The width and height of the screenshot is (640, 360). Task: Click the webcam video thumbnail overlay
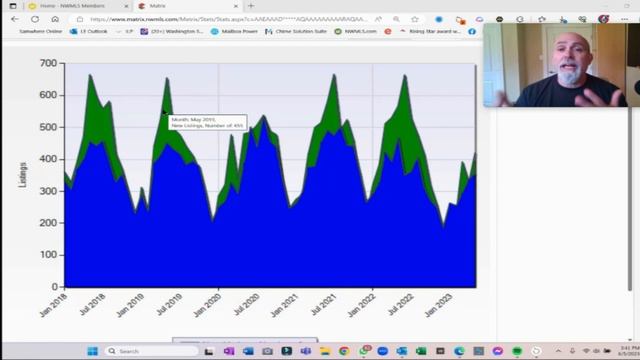pos(561,65)
